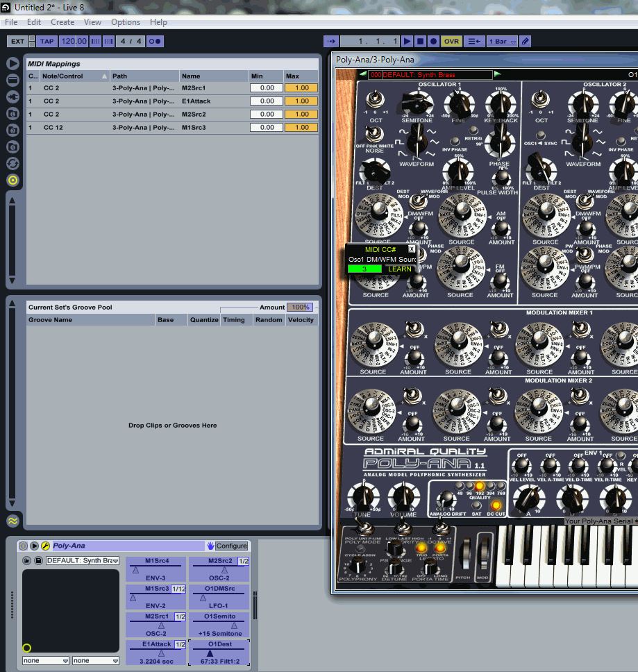Unfold Poly-Ana device parameters triangle
638x672 pixels.
pos(34,546)
